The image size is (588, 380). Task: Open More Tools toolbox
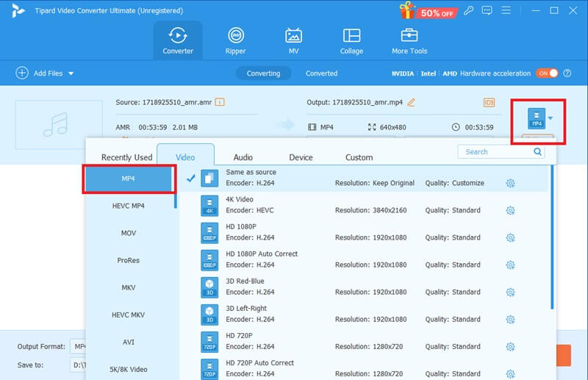pyautogui.click(x=409, y=40)
